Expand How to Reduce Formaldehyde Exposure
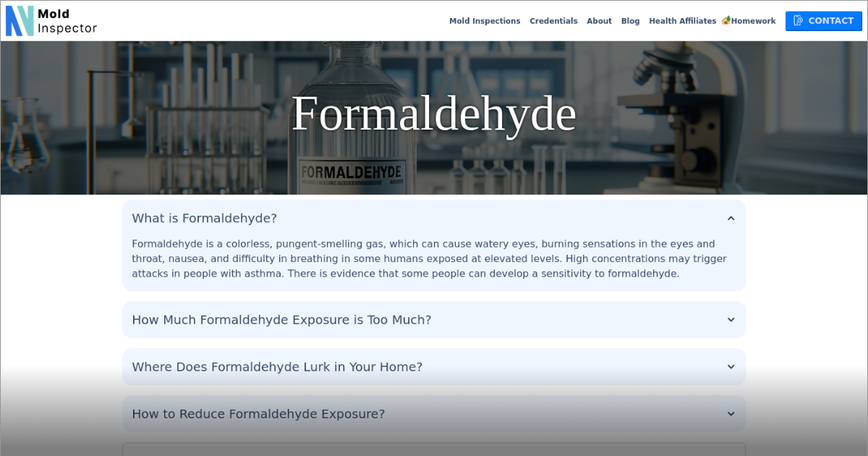This screenshot has width=868, height=456. [731, 413]
